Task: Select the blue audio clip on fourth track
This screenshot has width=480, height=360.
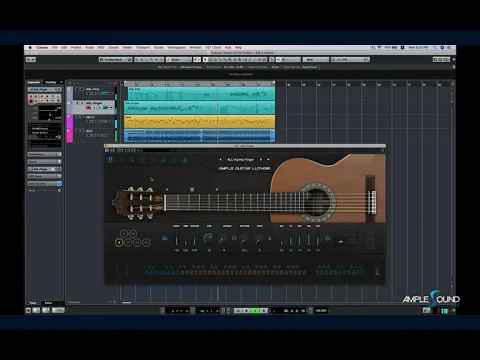Action: point(200,136)
